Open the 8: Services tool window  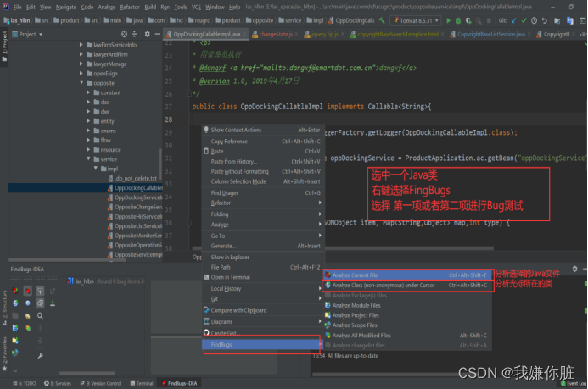click(58, 383)
